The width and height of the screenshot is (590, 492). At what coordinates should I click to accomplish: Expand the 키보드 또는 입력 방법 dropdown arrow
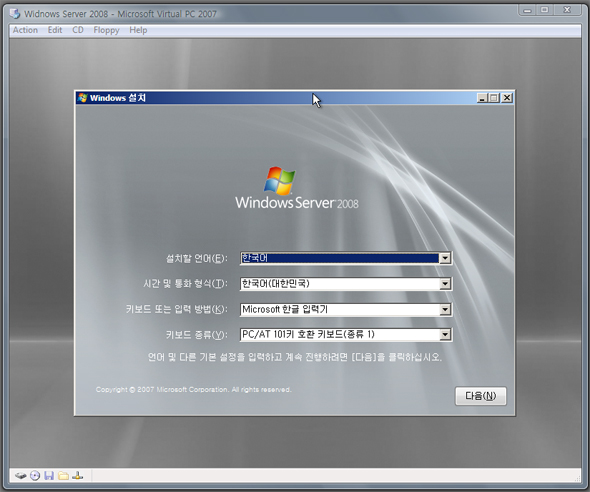[x=445, y=309]
